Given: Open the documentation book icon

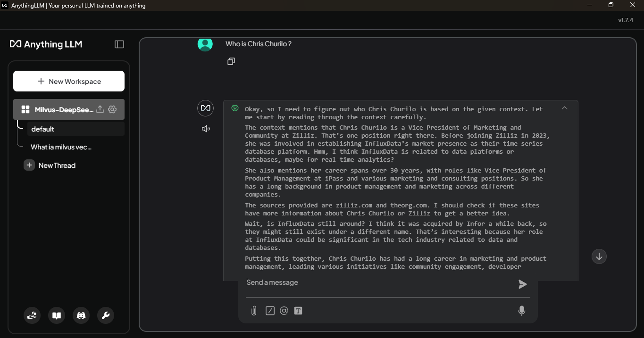Looking at the screenshot, I should coord(56,315).
